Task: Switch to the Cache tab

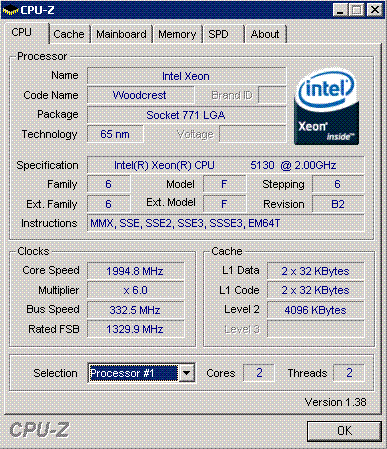Action: pyautogui.click(x=69, y=34)
